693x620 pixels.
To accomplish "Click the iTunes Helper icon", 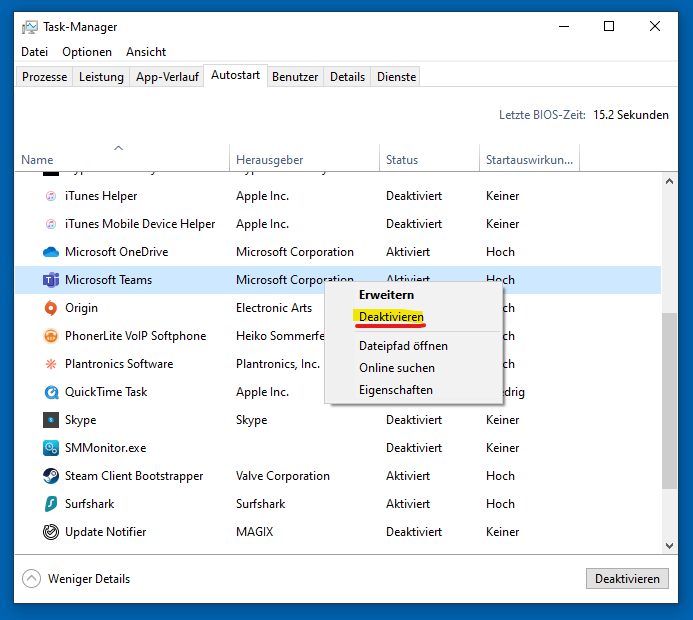I will [51, 196].
